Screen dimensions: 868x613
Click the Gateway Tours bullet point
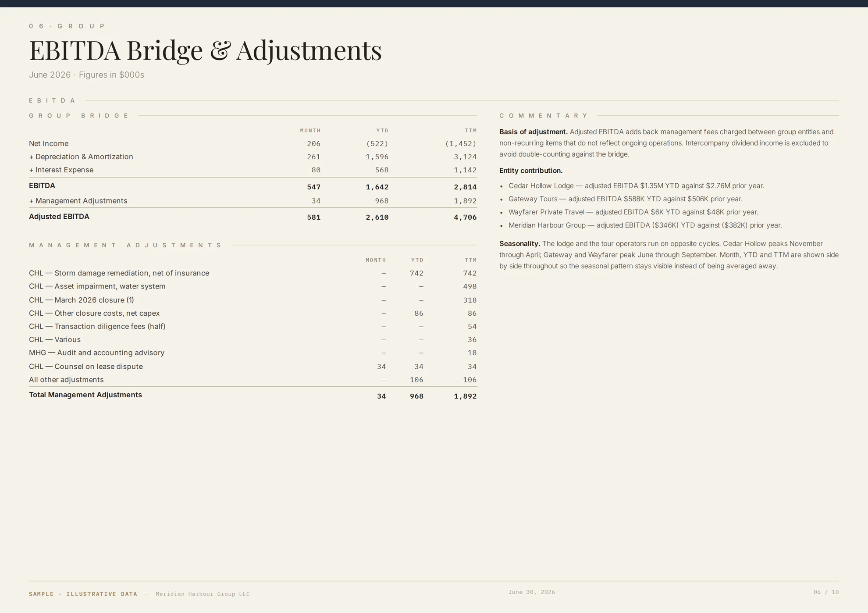pos(626,199)
